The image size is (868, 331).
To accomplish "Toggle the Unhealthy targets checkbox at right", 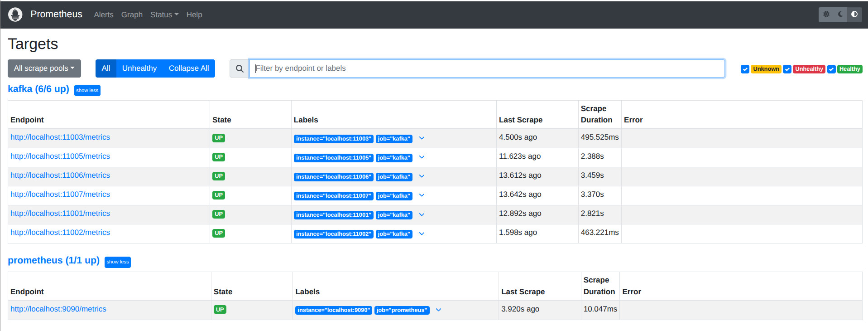I will pyautogui.click(x=787, y=69).
